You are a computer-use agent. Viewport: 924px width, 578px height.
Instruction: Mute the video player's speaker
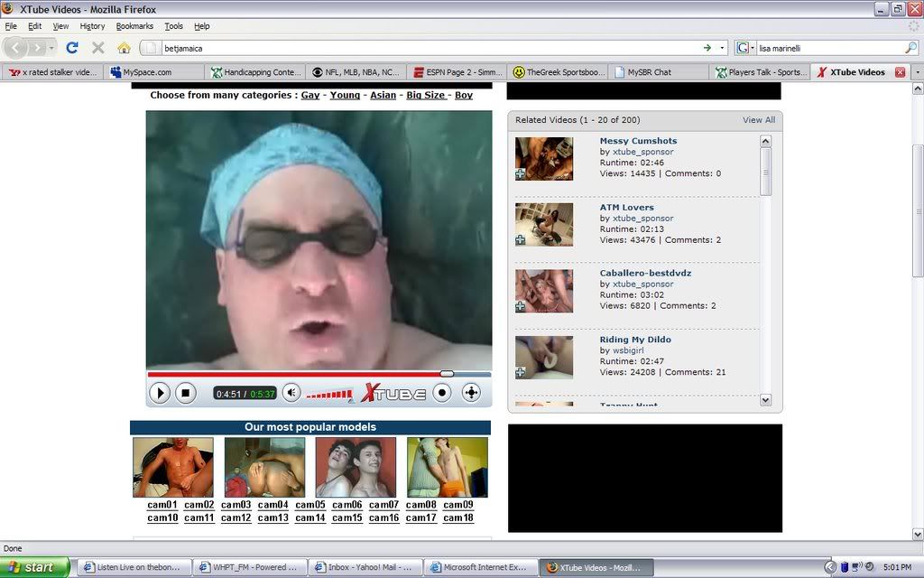(x=291, y=393)
